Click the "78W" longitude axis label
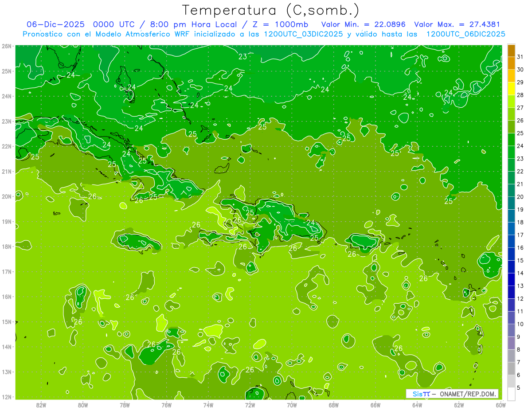This screenshot has height=411, width=532. [125, 404]
